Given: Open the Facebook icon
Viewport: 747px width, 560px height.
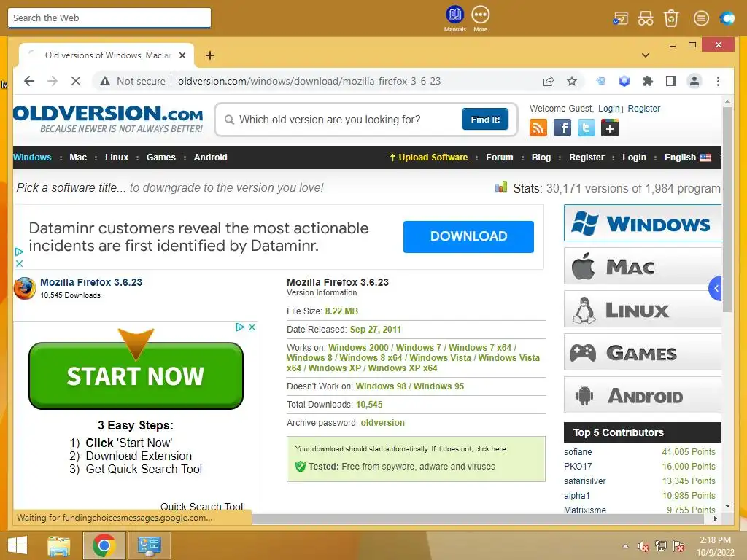Looking at the screenshot, I should (x=562, y=128).
